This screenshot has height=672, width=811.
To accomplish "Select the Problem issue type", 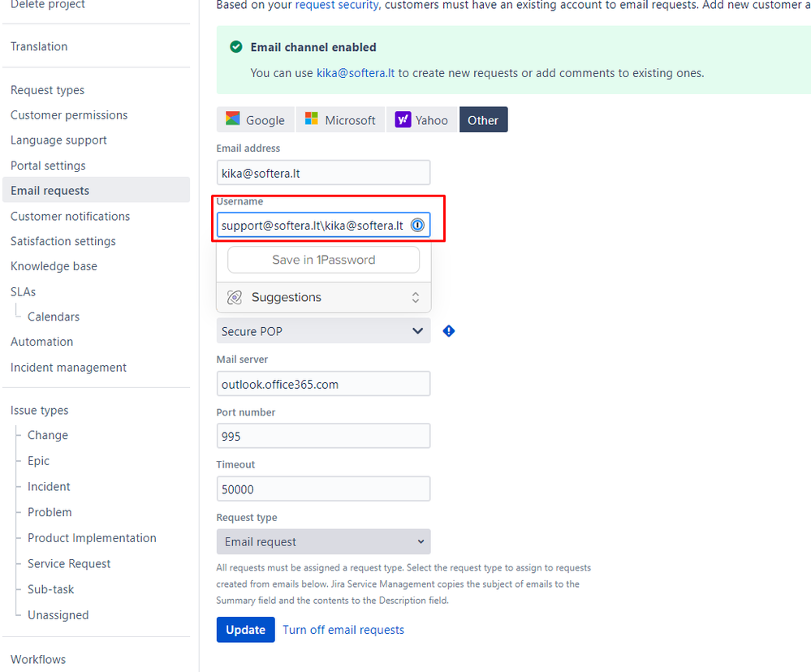I will [x=50, y=512].
